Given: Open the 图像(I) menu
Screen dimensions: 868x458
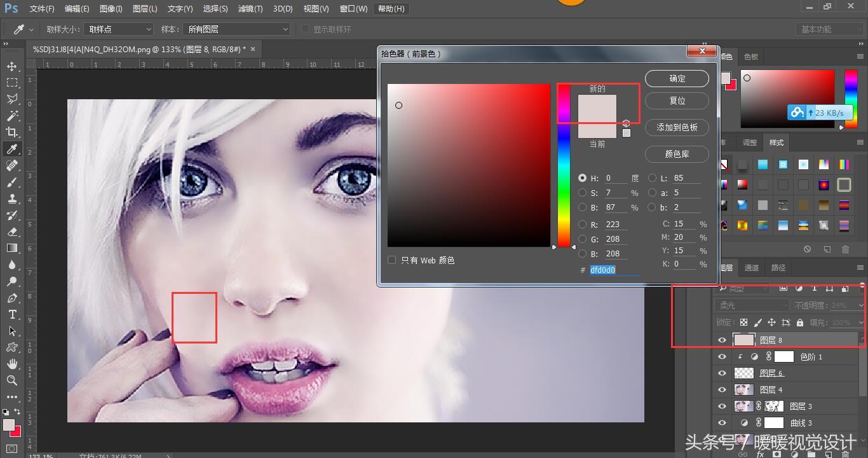Looking at the screenshot, I should click(x=111, y=9).
